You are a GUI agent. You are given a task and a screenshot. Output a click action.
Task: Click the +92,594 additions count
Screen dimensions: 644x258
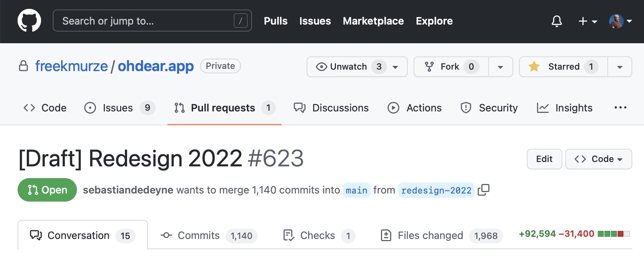click(537, 234)
